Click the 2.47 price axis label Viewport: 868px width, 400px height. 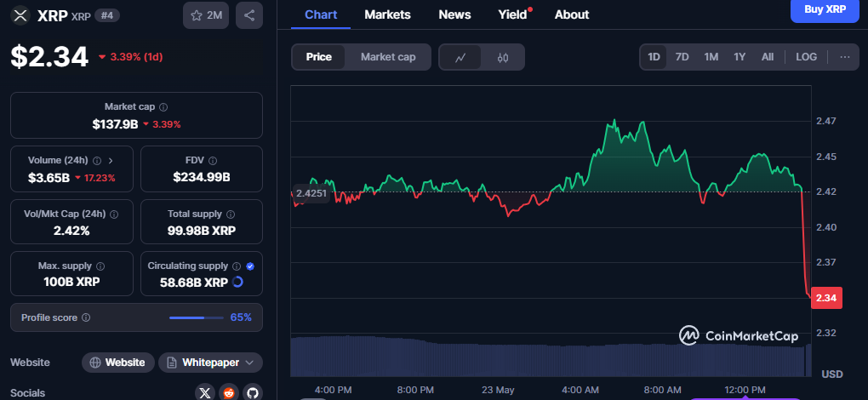tap(826, 121)
